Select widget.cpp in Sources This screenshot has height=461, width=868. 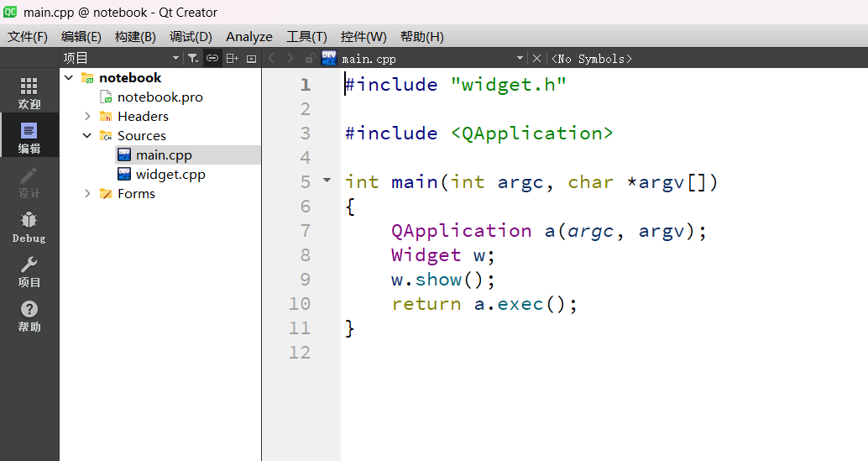(170, 175)
